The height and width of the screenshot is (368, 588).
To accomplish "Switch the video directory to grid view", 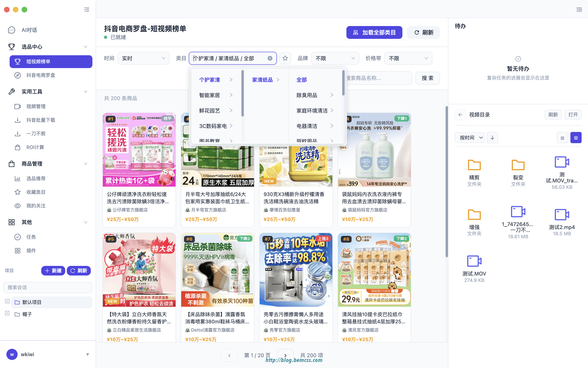I will (576, 138).
